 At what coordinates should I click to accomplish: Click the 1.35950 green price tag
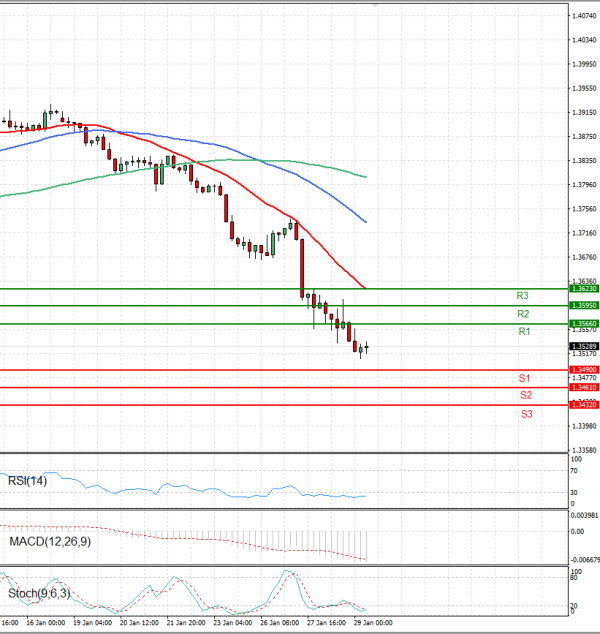click(584, 305)
